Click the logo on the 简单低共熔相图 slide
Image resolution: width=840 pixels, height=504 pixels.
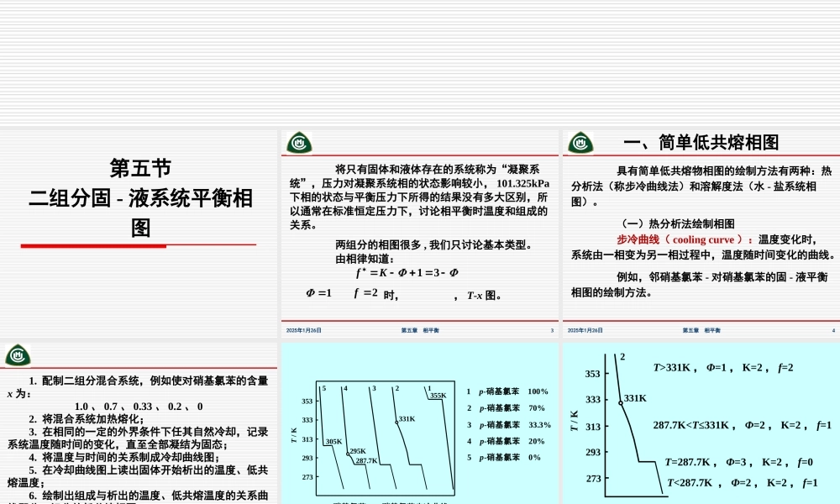coord(580,141)
